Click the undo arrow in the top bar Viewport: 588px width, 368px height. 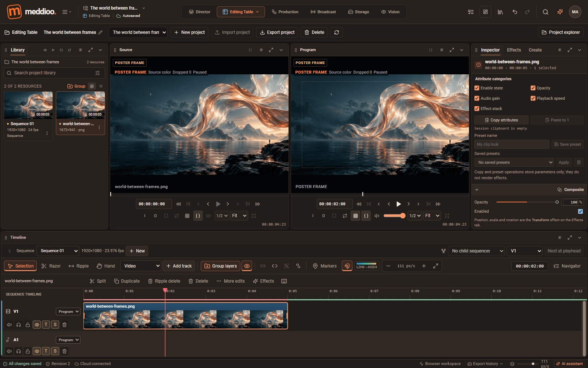coord(515,12)
